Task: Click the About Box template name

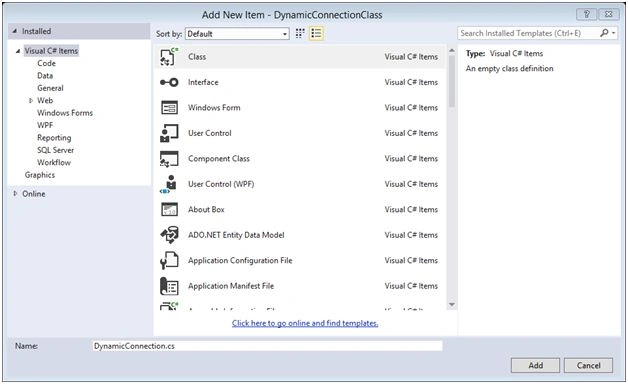Action: tap(206, 209)
